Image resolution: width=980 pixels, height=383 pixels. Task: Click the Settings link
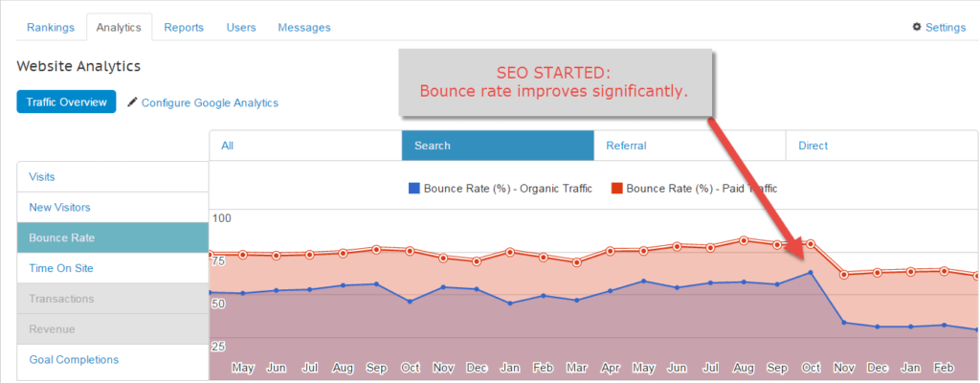coord(946,28)
